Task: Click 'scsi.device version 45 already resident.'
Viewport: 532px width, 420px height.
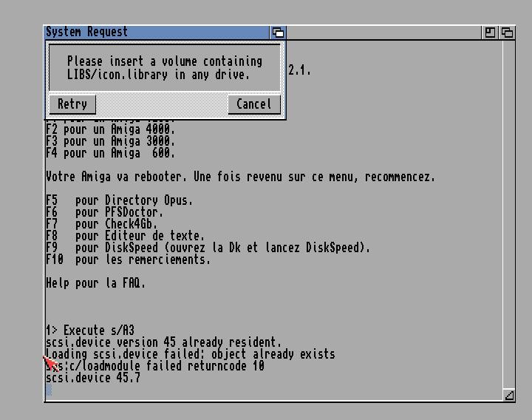Action: tap(163, 342)
